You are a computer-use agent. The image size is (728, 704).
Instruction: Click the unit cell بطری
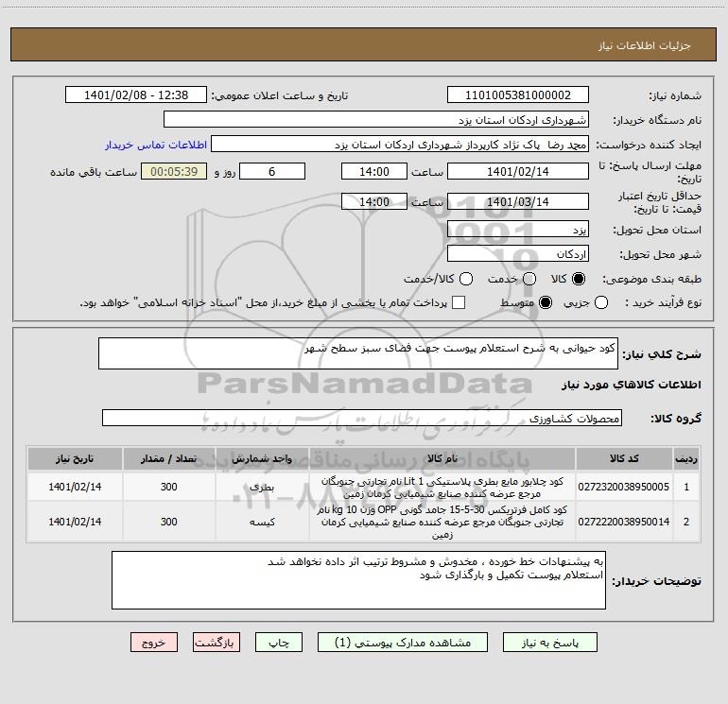(262, 488)
